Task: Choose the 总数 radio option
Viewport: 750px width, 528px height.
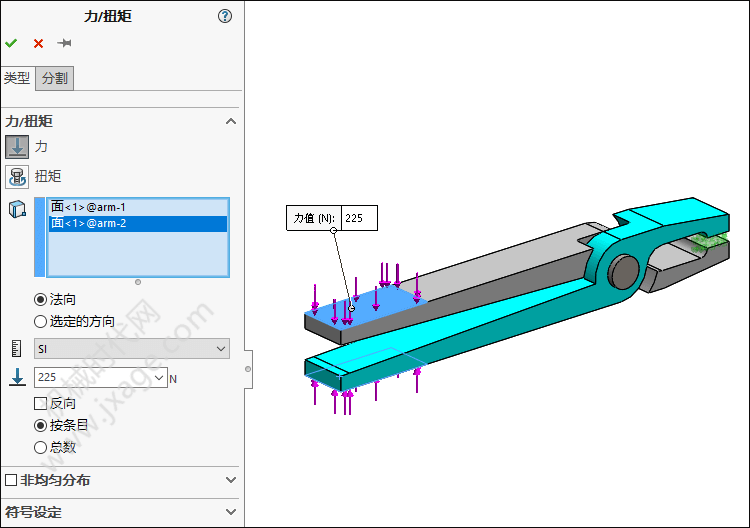Action: [x=41, y=448]
